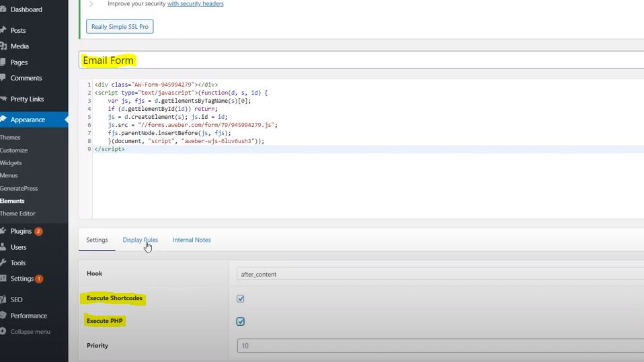Click the Collapse menu arrow icon
Viewport: 644px width, 362px height.
click(x=3, y=331)
